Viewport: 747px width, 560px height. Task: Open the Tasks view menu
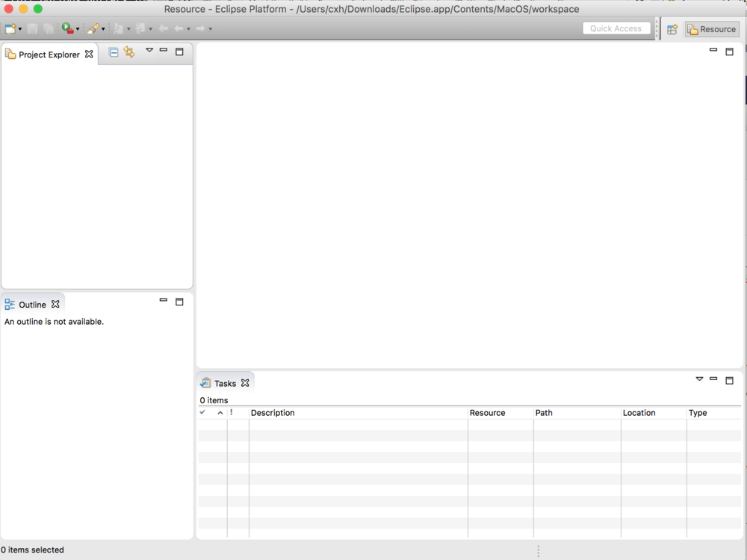point(699,379)
